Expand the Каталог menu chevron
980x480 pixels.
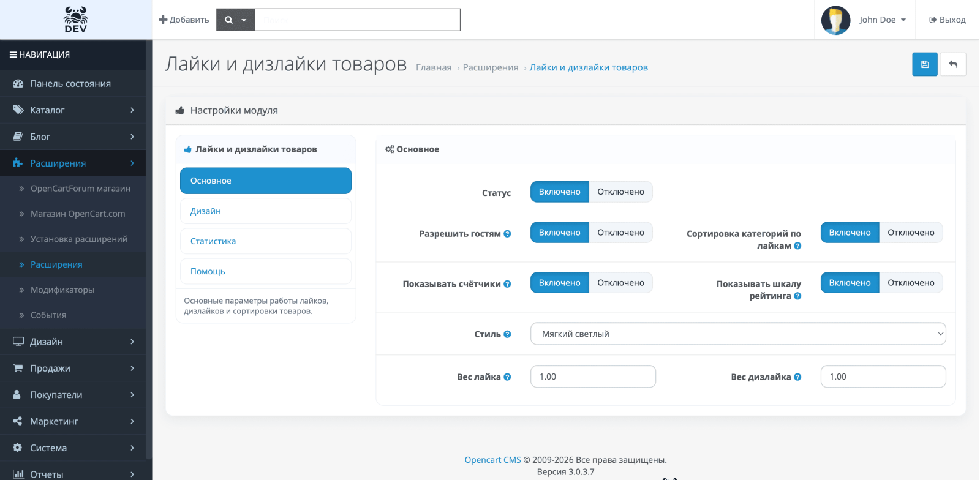[x=132, y=110]
